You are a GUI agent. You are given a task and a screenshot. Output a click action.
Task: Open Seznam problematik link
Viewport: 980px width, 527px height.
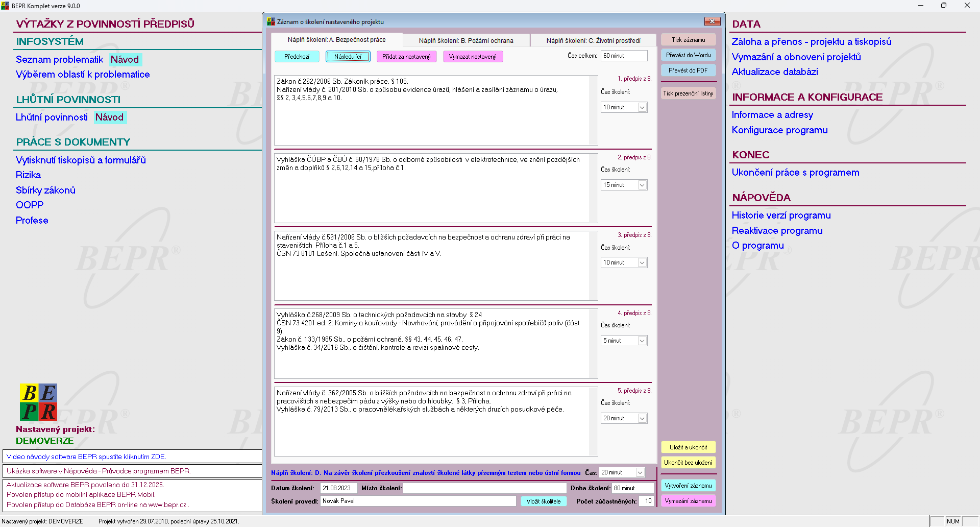click(59, 60)
